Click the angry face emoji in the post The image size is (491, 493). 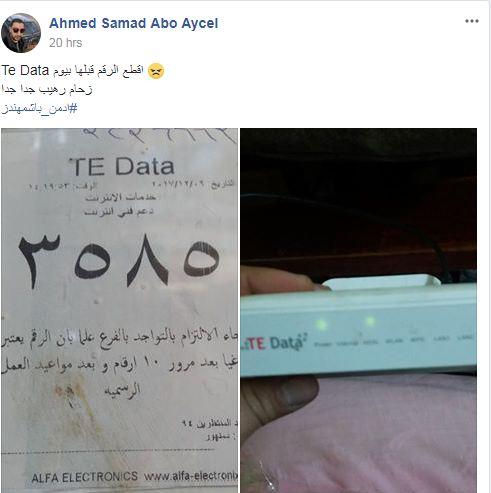(x=156, y=71)
